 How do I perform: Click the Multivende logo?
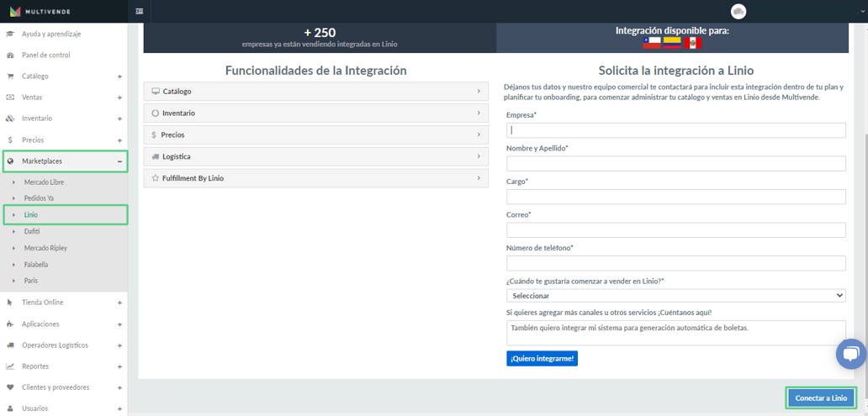(40, 11)
